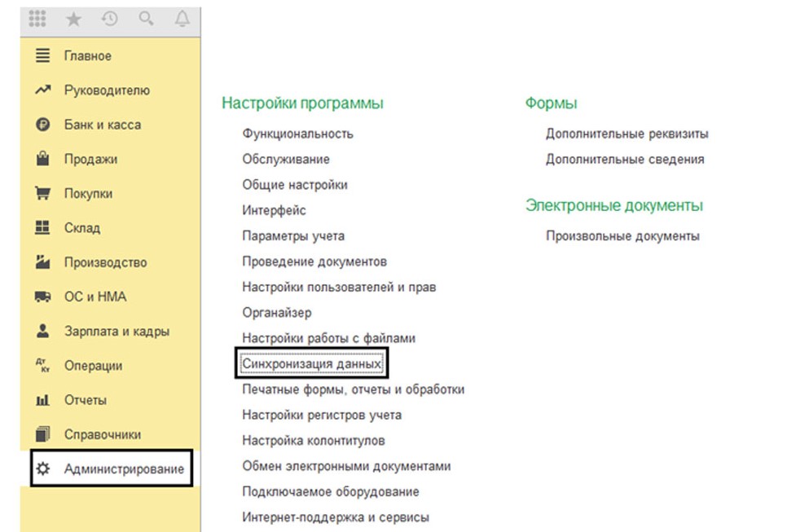Click the gear icon for Администрирование
The image size is (796, 532).
click(x=43, y=469)
